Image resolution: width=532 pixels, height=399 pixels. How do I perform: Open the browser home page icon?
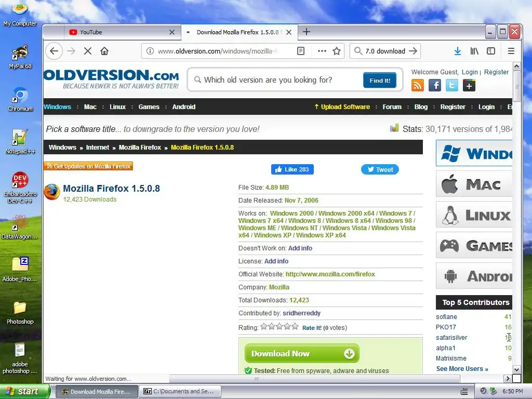coord(104,51)
